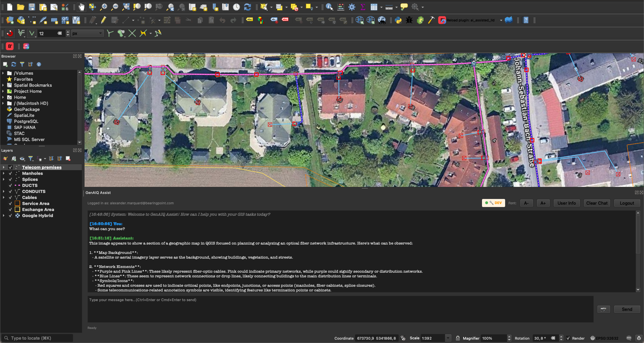Select PostgreSQL in the Browser panel
Viewport: 644px width, 343px height.
pos(26,122)
